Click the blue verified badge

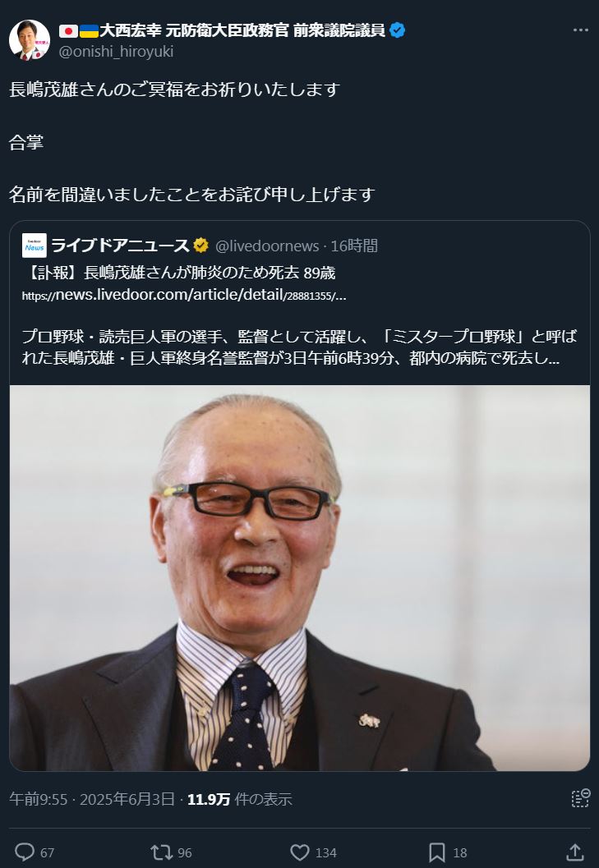click(398, 30)
